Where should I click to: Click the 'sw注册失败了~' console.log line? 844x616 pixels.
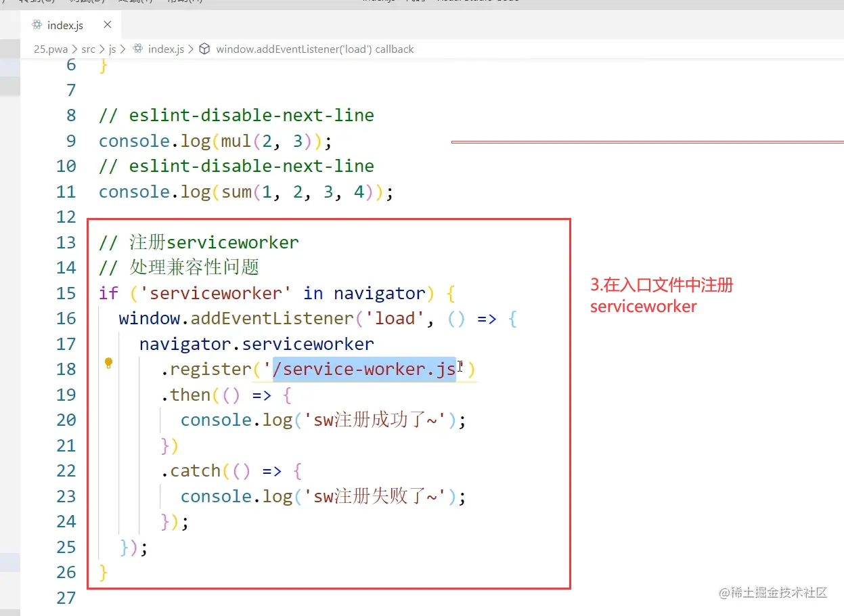(x=324, y=496)
